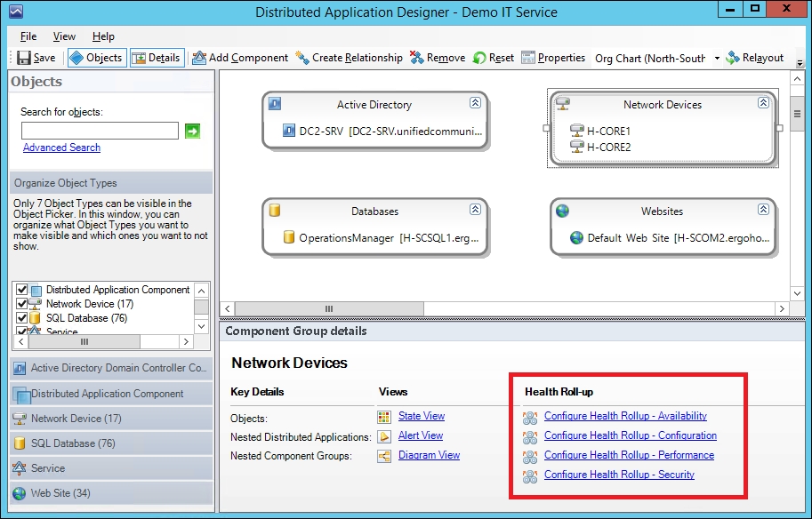This screenshot has height=519, width=812.
Task: Click the green search go arrow button
Action: pyautogui.click(x=193, y=131)
